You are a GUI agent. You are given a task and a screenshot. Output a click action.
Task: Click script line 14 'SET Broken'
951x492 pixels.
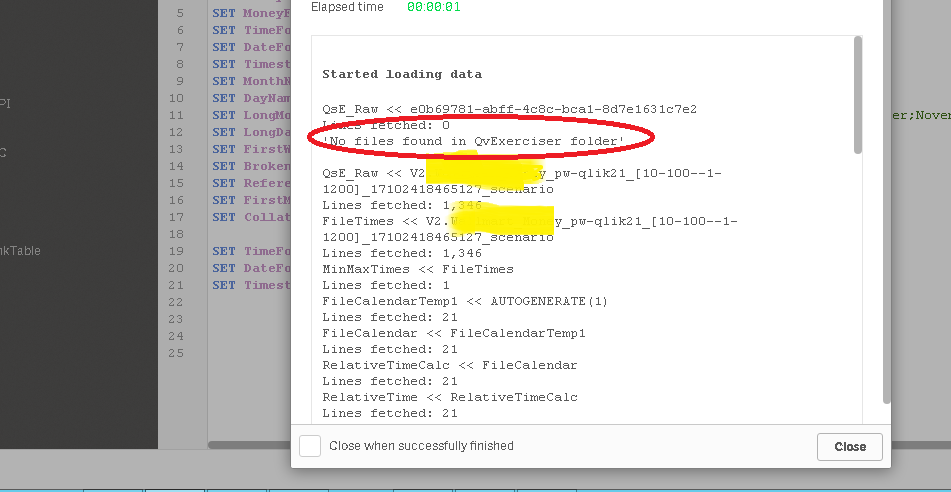coord(251,166)
